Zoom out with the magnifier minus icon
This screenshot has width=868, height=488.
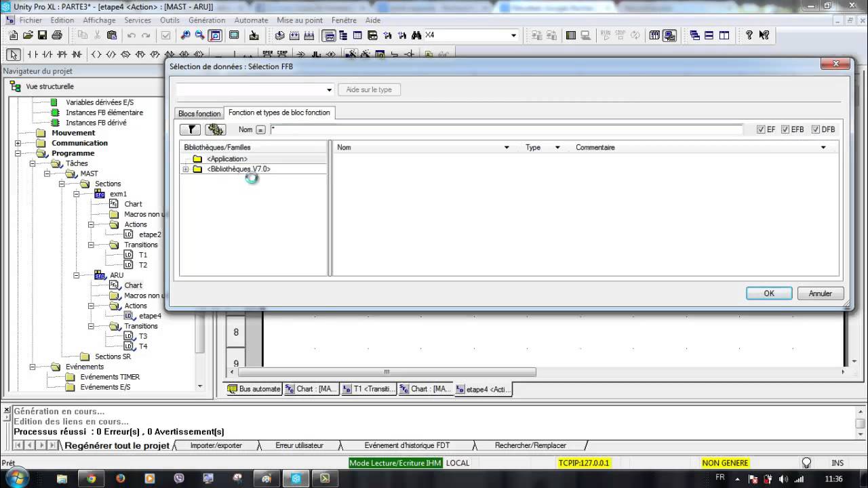coord(200,35)
